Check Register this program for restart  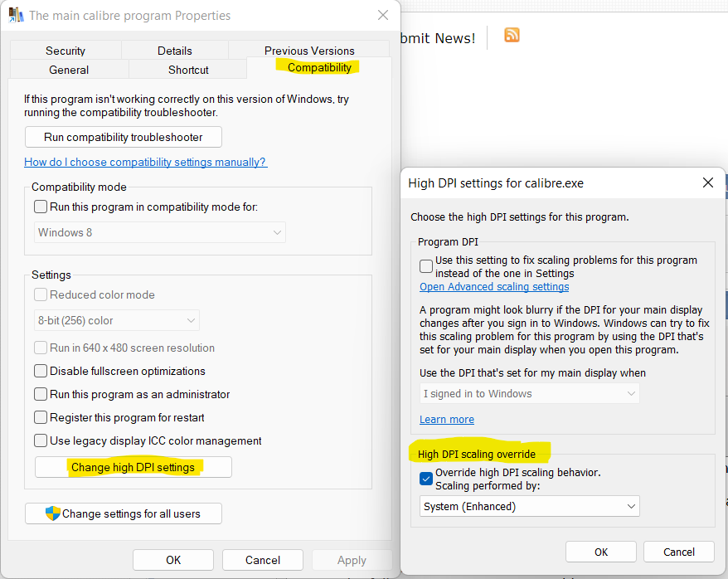[x=41, y=417]
